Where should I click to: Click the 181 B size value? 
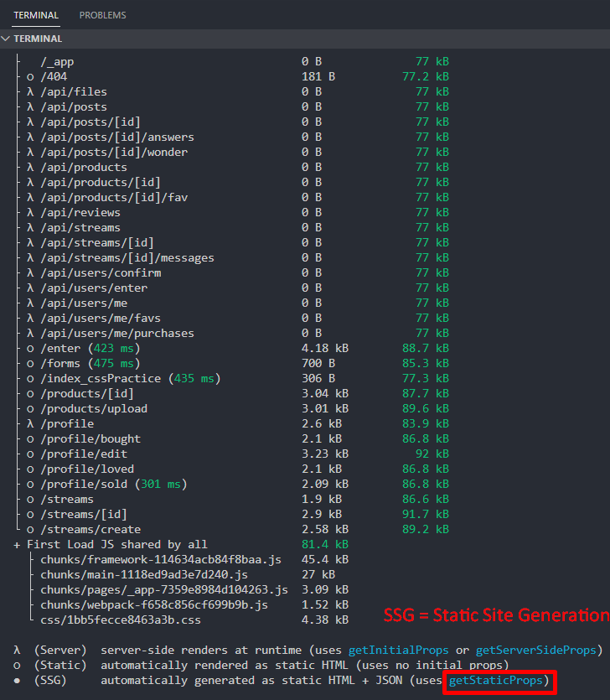tap(318, 77)
